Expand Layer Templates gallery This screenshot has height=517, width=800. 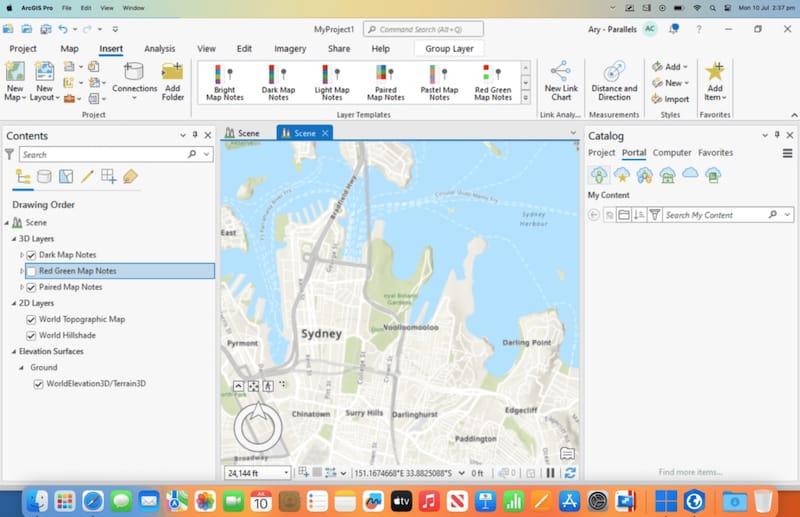pos(526,97)
